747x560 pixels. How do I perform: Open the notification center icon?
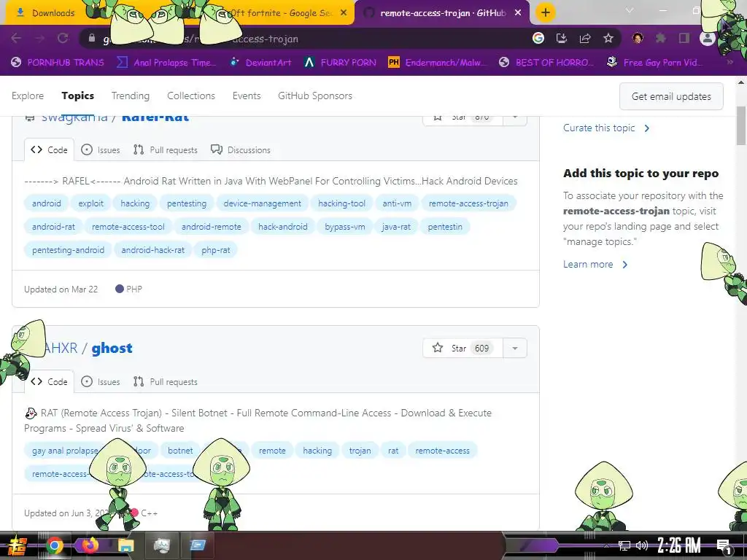[724, 546]
